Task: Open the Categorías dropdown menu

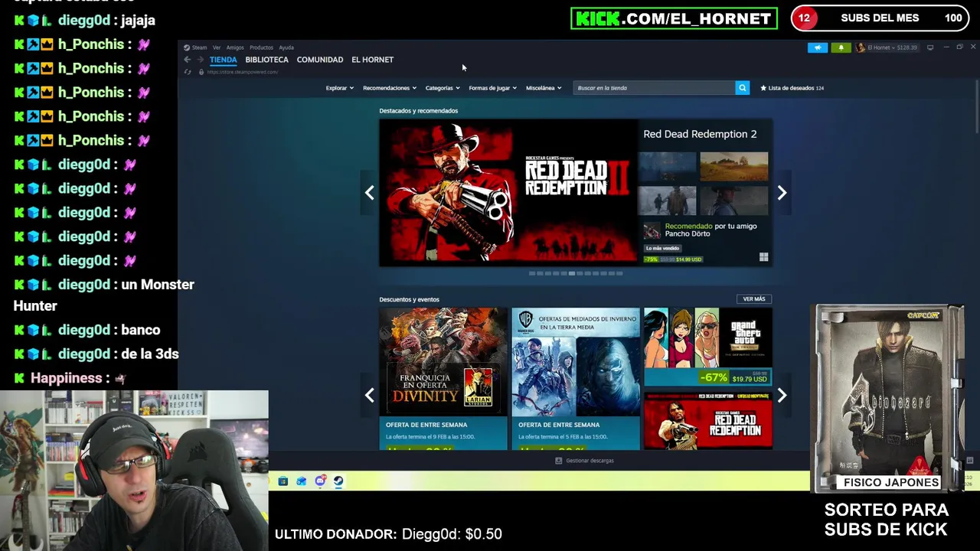Action: click(x=443, y=88)
